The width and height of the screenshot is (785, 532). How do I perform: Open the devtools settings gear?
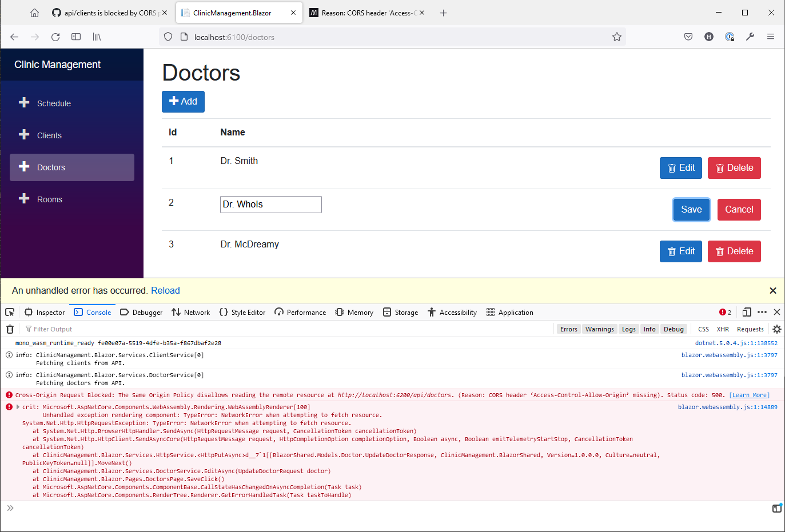[776, 329]
